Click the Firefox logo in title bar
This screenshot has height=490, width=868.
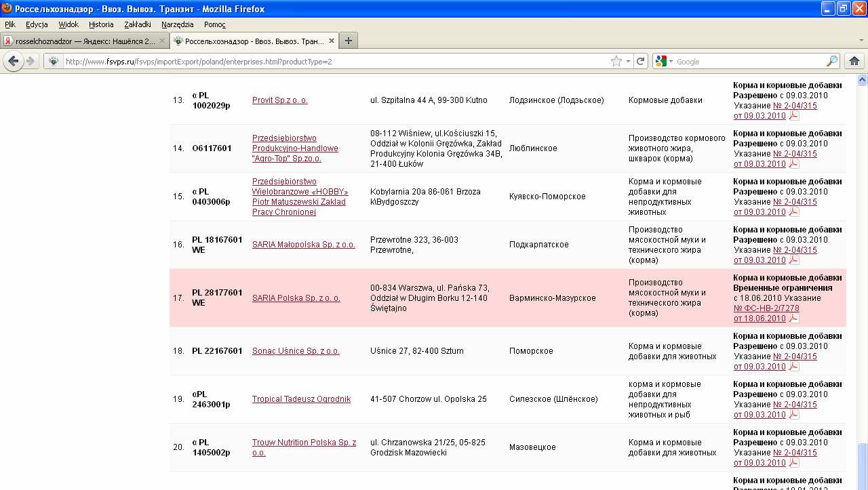coord(7,9)
